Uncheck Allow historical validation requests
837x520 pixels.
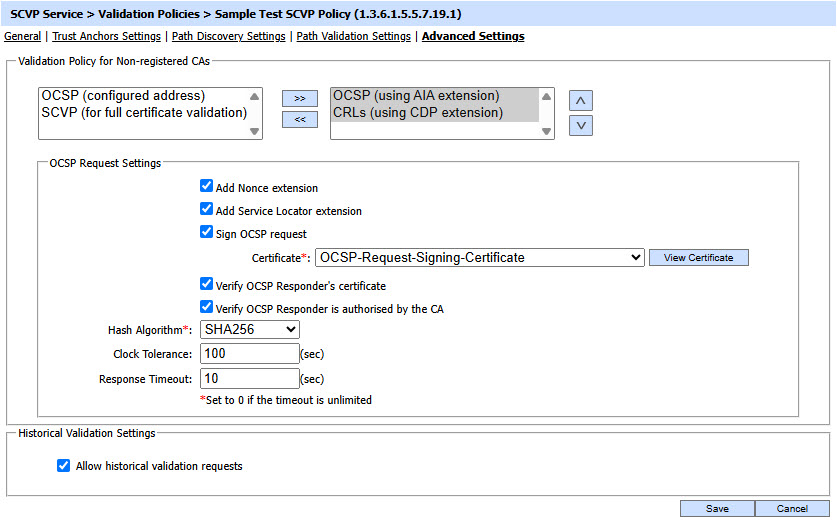64,466
